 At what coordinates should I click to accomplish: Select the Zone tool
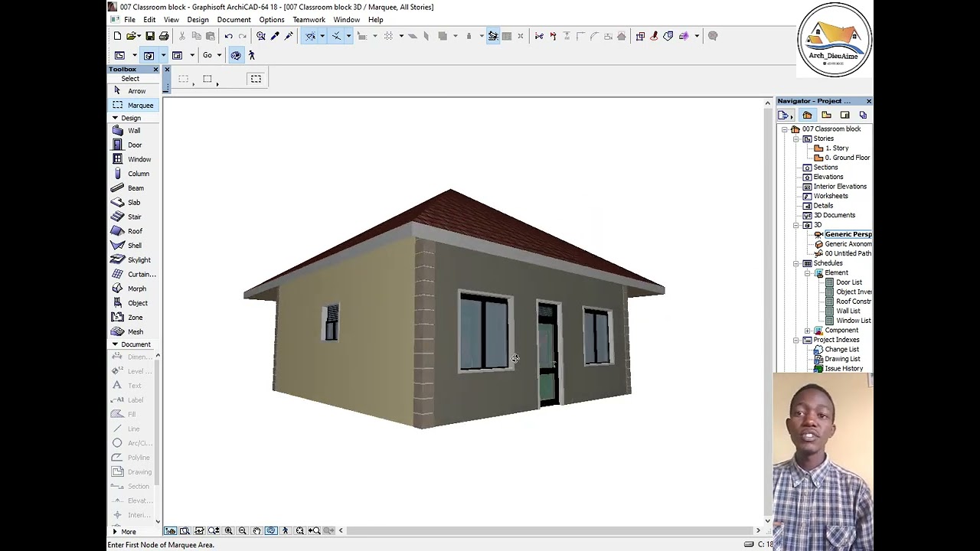134,318
